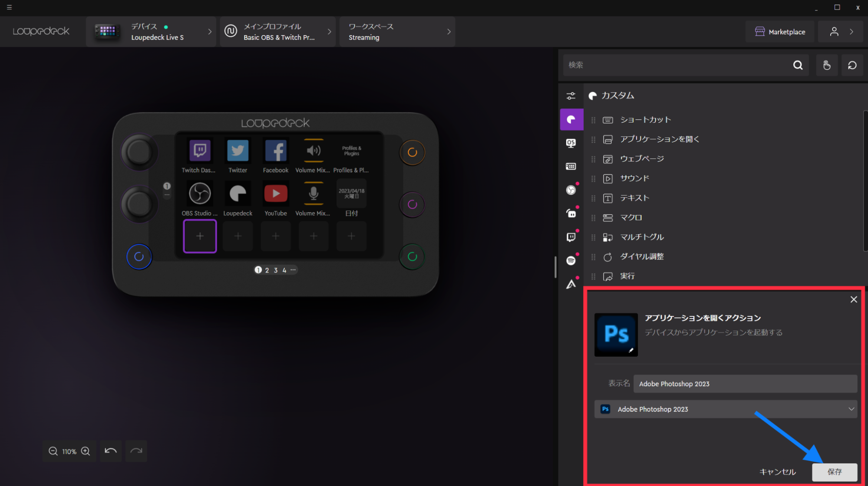This screenshot has height=486, width=868.
Task: Click the OBS Studio button on device
Action: coord(200,194)
